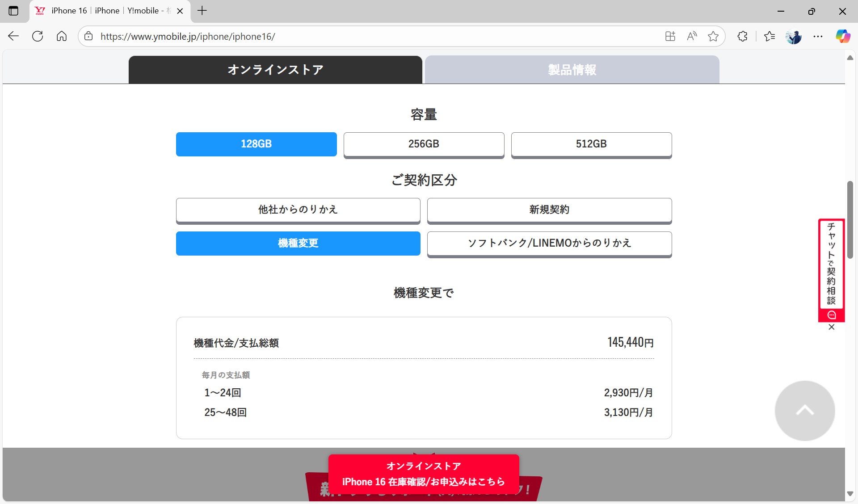Image resolution: width=858 pixels, height=504 pixels.
Task: Click the 3,130円/月 monthly amount
Action: (629, 412)
